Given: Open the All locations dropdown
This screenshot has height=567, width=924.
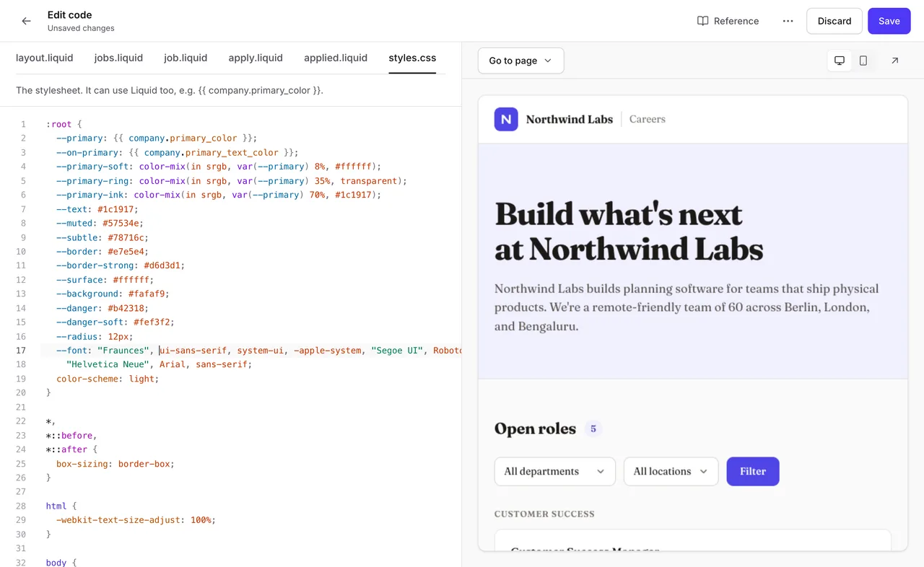Looking at the screenshot, I should (671, 471).
